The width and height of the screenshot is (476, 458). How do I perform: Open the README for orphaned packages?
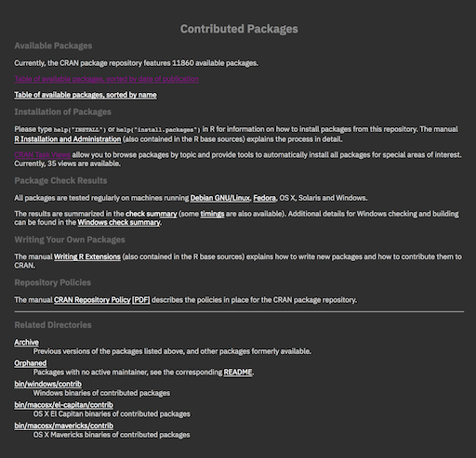(x=238, y=373)
